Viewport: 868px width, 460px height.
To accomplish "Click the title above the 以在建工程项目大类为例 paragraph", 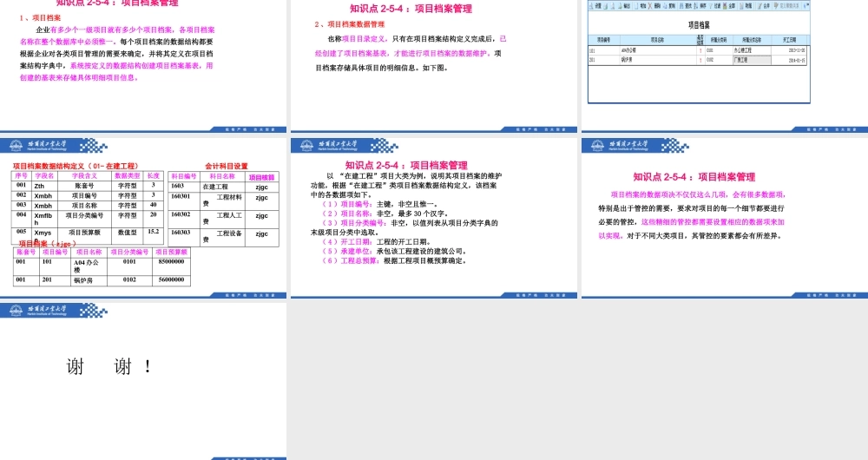I will [x=406, y=165].
